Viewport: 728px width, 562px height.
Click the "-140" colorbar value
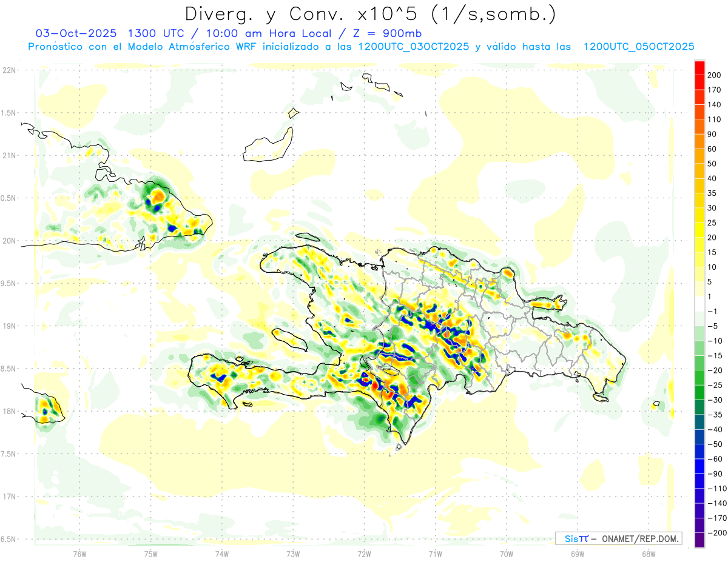716,504
